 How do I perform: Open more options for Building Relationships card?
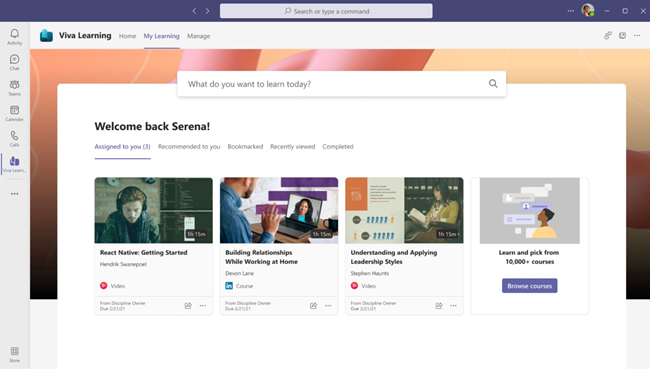pyautogui.click(x=328, y=306)
